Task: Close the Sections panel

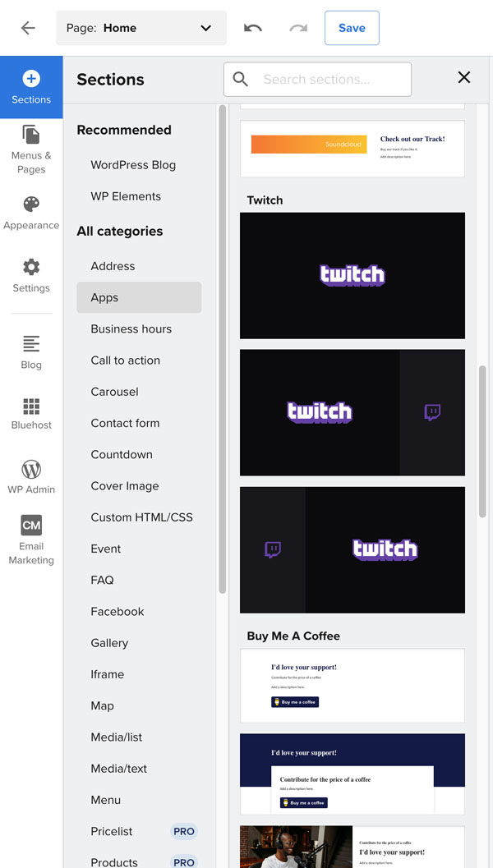Action: [x=464, y=77]
